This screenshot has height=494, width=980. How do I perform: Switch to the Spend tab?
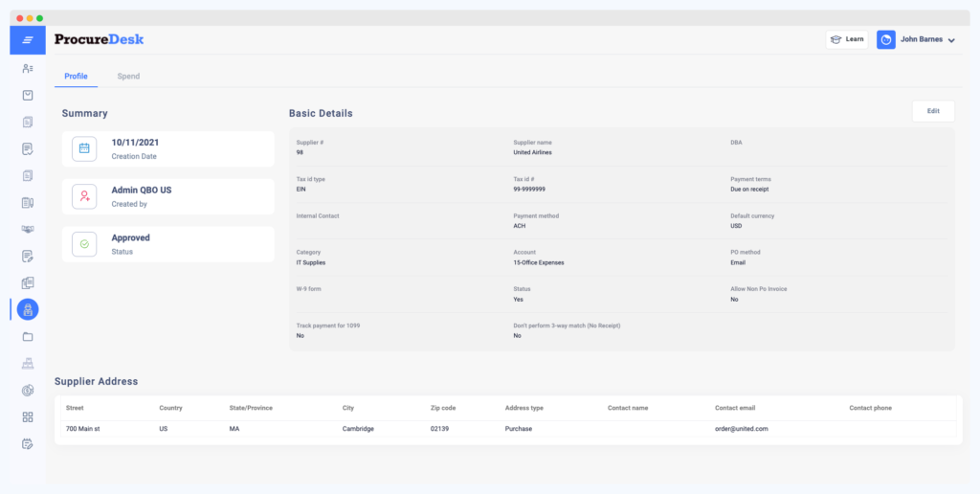pos(128,77)
